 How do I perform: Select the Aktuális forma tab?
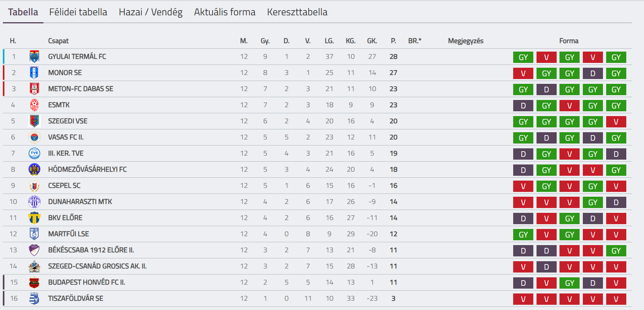click(x=225, y=12)
